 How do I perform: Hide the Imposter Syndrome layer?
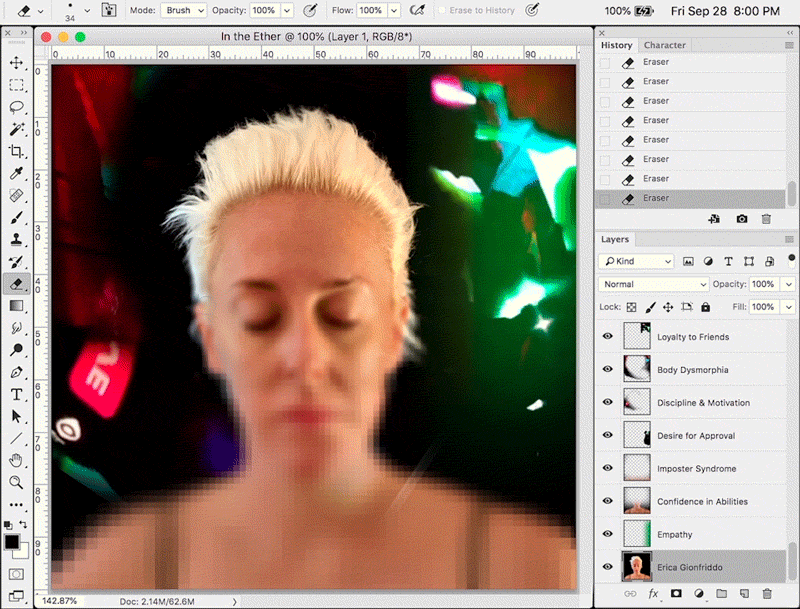tap(608, 468)
